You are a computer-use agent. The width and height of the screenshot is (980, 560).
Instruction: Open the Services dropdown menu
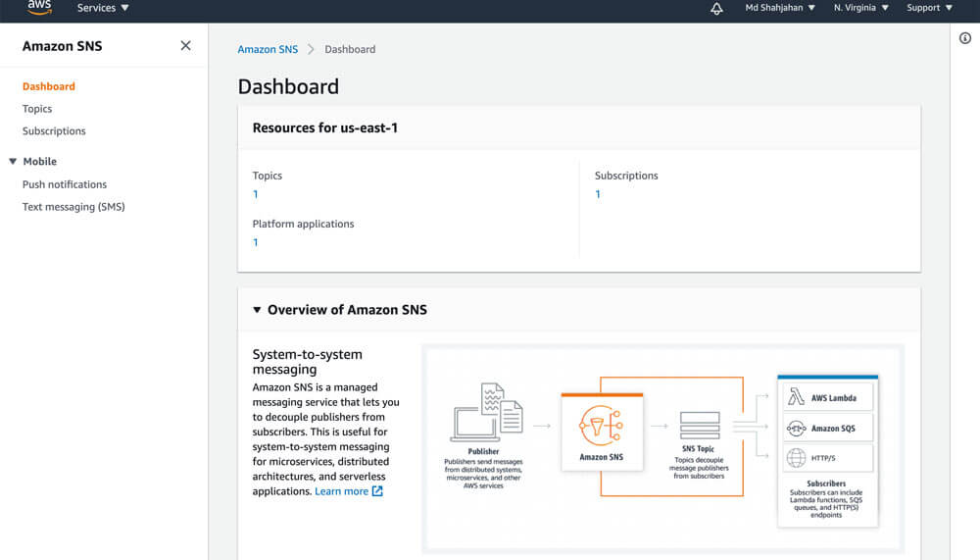point(103,8)
